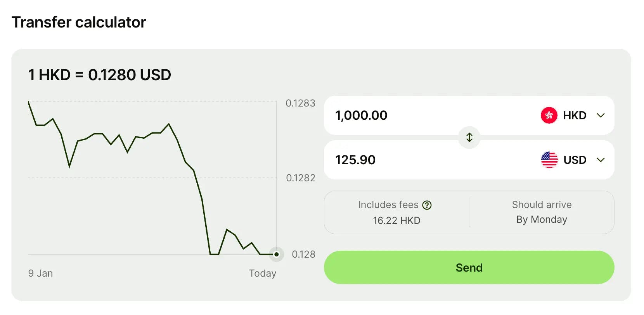Select the Today data point on the chart

pyautogui.click(x=276, y=255)
